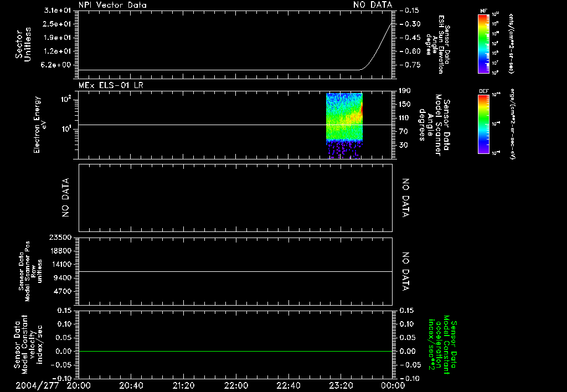Click the 'ESH Sun Elevation Angle' axis label
The width and height of the screenshot is (567, 392).
click(438, 44)
